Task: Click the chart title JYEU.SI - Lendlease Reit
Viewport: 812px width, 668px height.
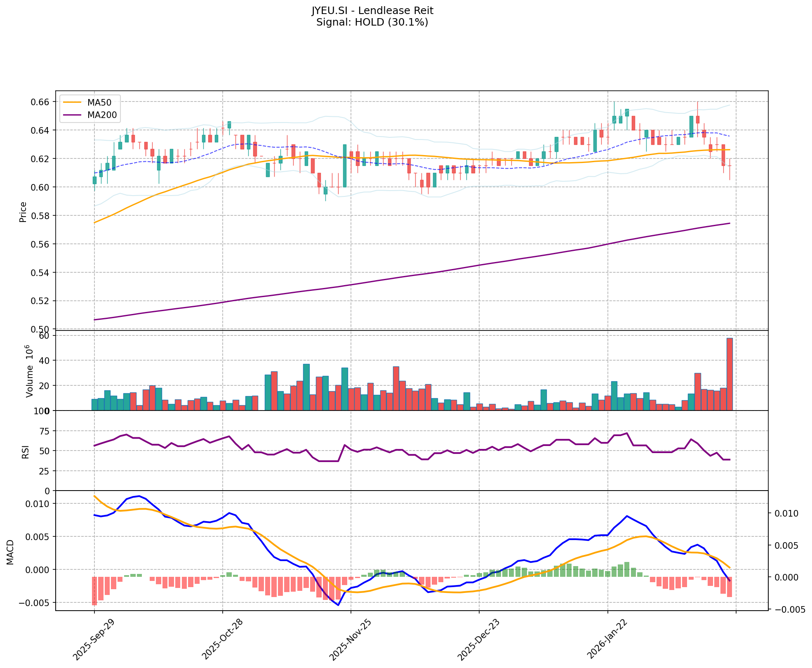Action: pos(372,10)
